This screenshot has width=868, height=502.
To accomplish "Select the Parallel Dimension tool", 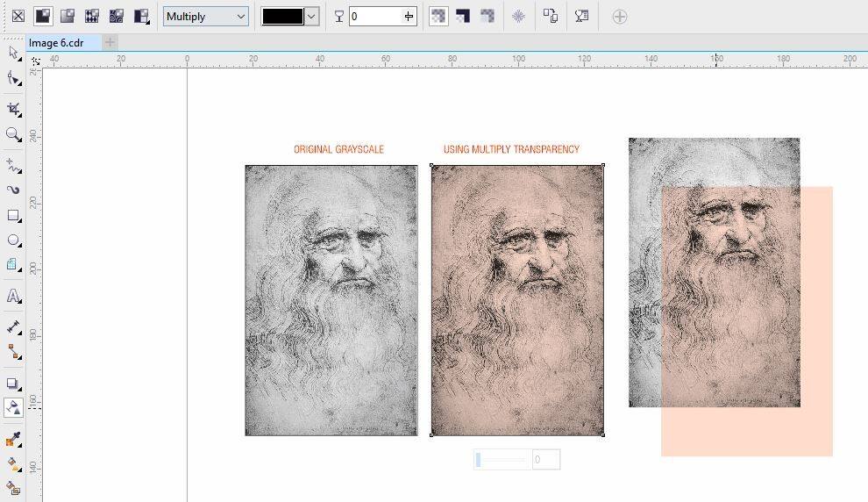I will [14, 326].
